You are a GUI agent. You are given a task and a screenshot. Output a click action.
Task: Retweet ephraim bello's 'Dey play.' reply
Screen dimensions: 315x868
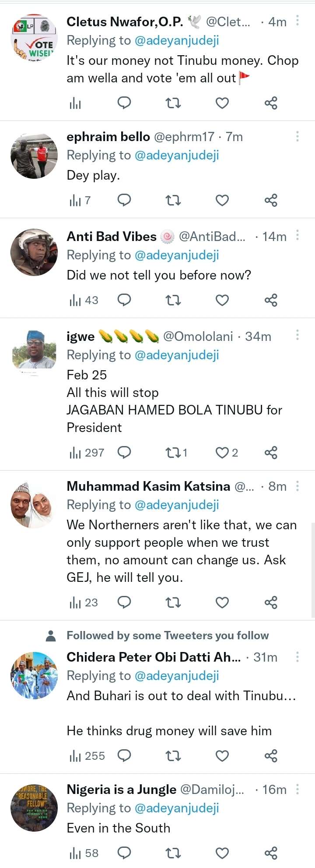click(x=173, y=201)
